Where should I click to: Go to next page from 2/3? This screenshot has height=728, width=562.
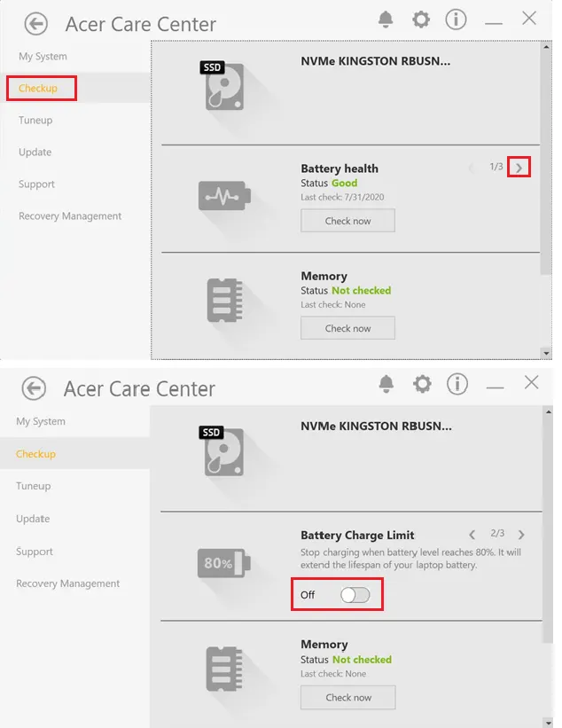(521, 535)
